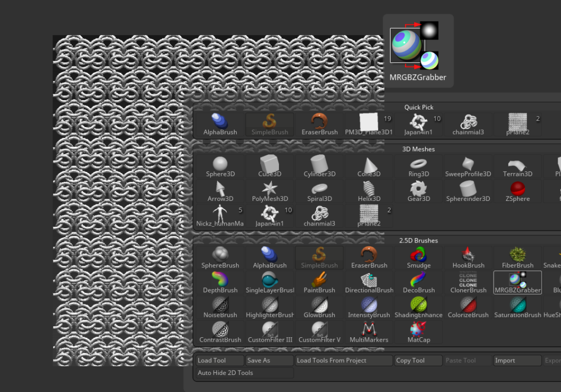This screenshot has width=561, height=392.
Task: Click Load Tools From Project
Action: [344, 361]
